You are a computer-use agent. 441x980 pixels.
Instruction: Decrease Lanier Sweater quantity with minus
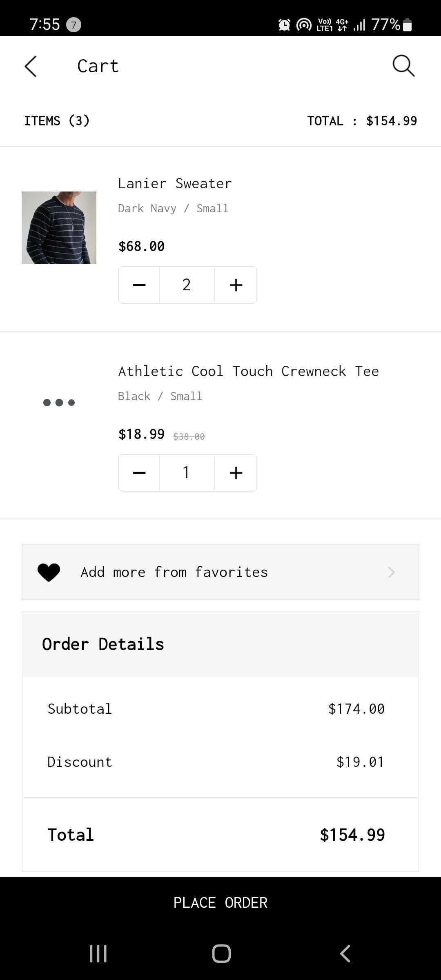[x=139, y=285]
